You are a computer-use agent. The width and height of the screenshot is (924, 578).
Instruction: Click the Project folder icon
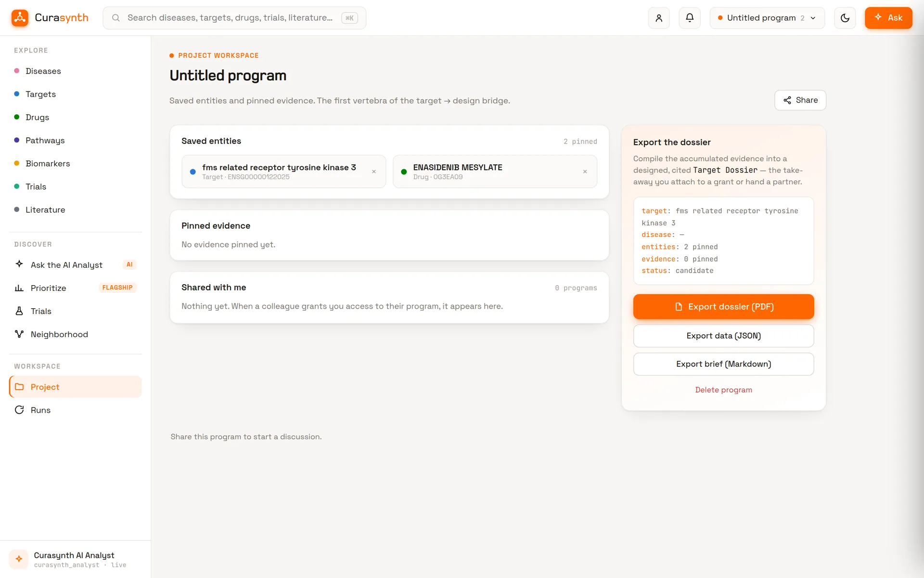pos(19,387)
